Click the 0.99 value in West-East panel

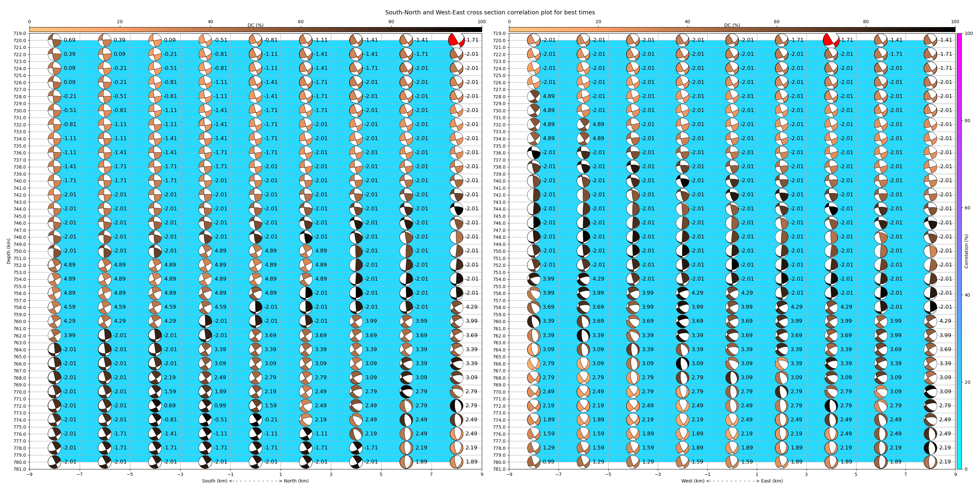(x=548, y=462)
